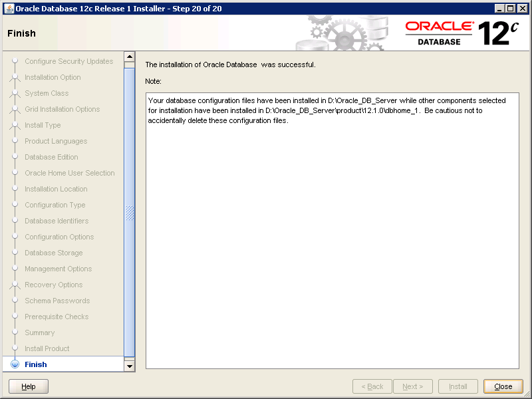Select Installation Location step

(56, 189)
